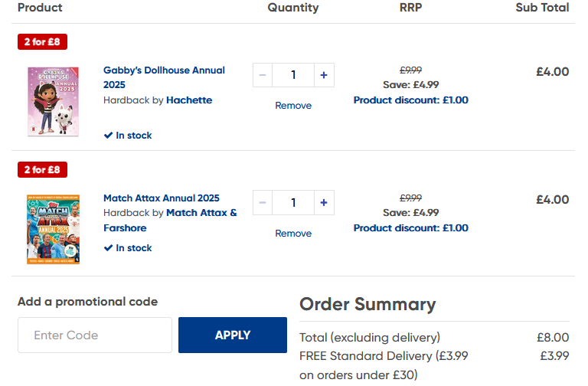Click In stock checkmark under Match Attax

pyautogui.click(x=109, y=248)
